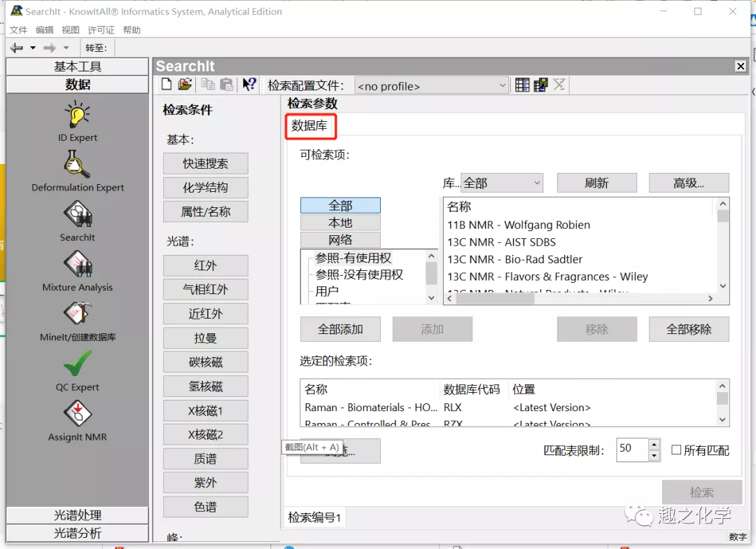The width and height of the screenshot is (756, 549).
Task: Click the 化学结构 search button
Action: click(x=205, y=188)
